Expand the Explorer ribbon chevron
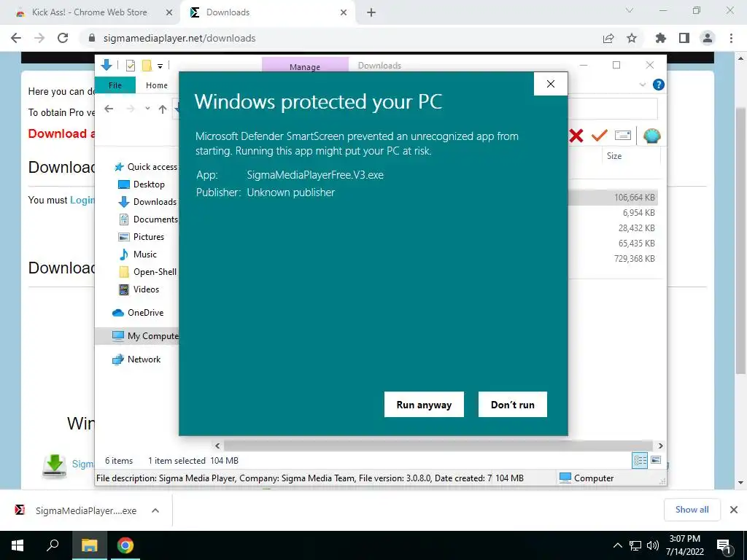The width and height of the screenshot is (747, 560). click(x=642, y=85)
